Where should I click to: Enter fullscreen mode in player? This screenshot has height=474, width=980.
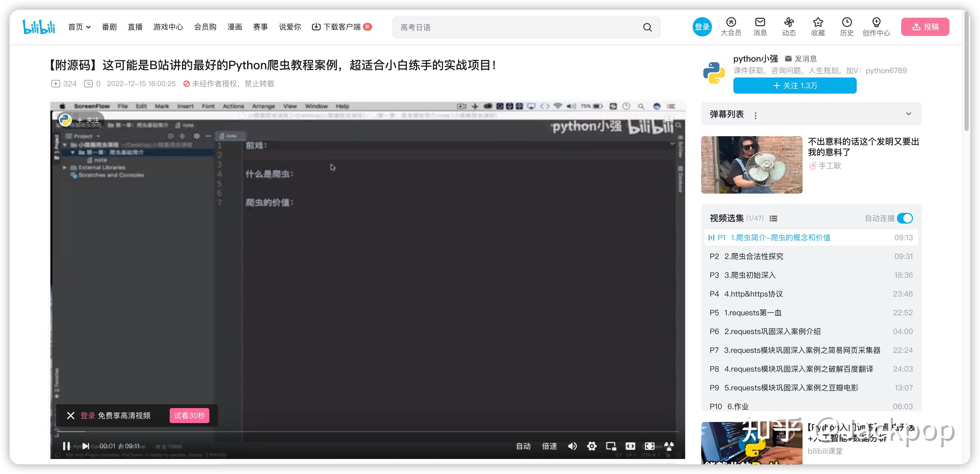coord(649,446)
